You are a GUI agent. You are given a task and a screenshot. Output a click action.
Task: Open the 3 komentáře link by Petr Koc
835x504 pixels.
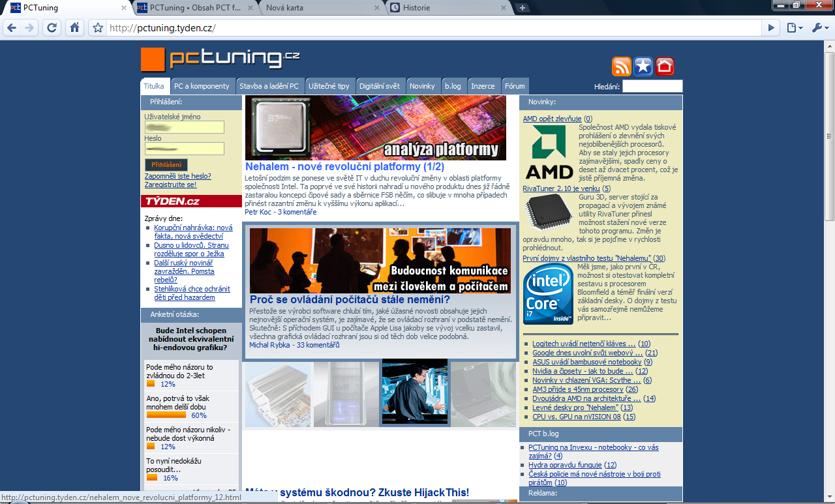(297, 212)
